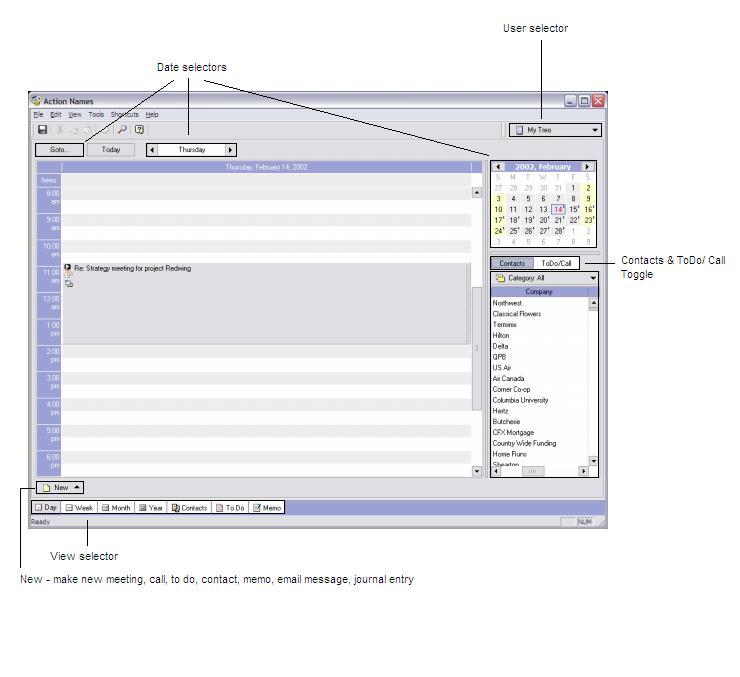Select February 14 in the mini calendar
This screenshot has height=677, width=740.
[558, 209]
